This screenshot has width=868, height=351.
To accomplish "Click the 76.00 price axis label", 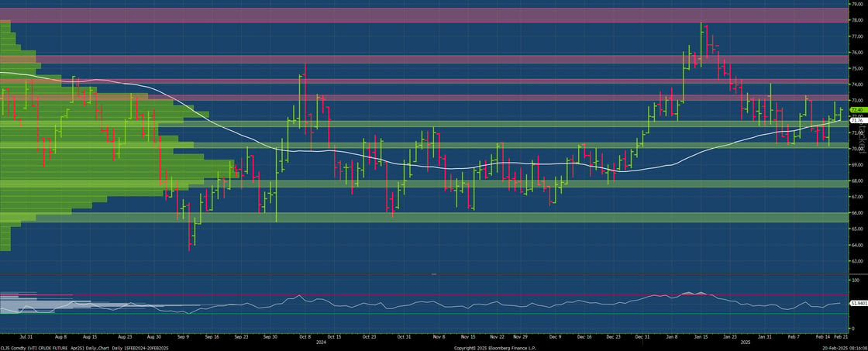I will point(857,53).
